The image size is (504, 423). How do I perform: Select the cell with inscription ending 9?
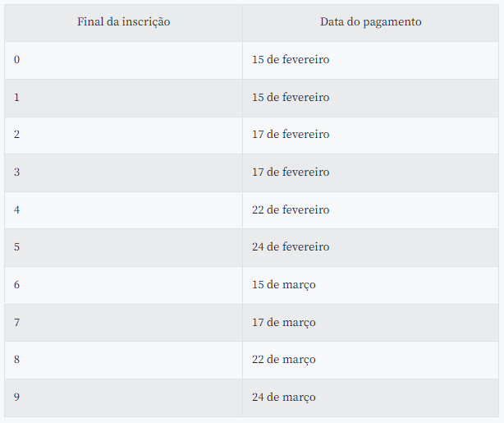(x=123, y=398)
